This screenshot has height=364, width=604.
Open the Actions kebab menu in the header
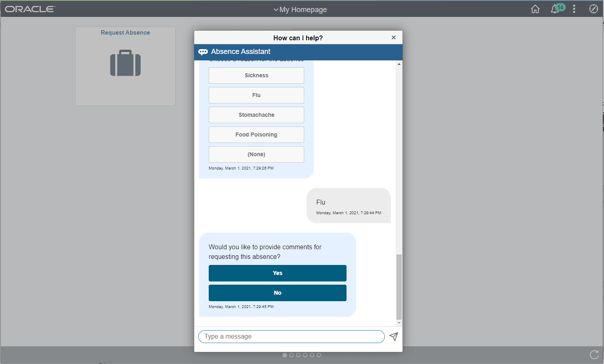click(x=574, y=8)
